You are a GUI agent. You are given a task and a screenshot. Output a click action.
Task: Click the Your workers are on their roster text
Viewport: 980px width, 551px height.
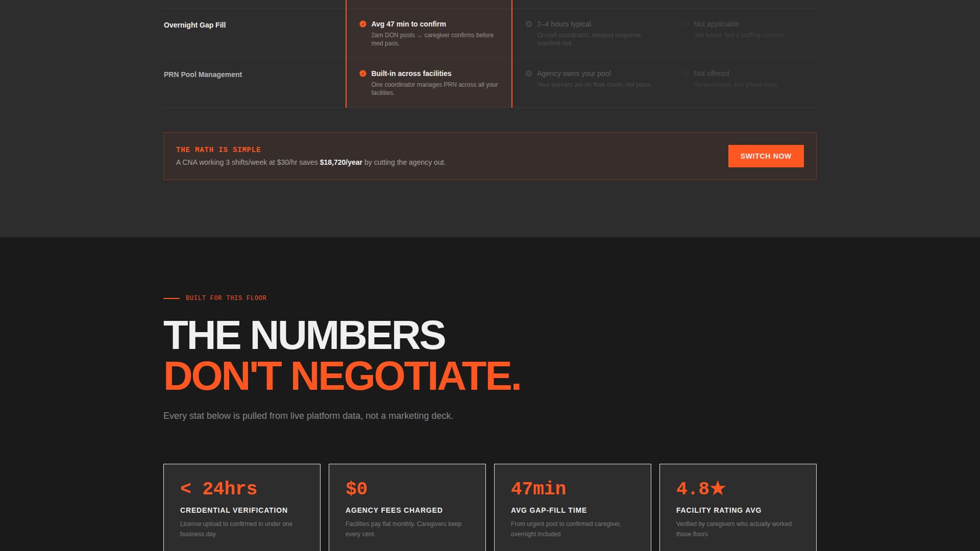click(x=595, y=85)
